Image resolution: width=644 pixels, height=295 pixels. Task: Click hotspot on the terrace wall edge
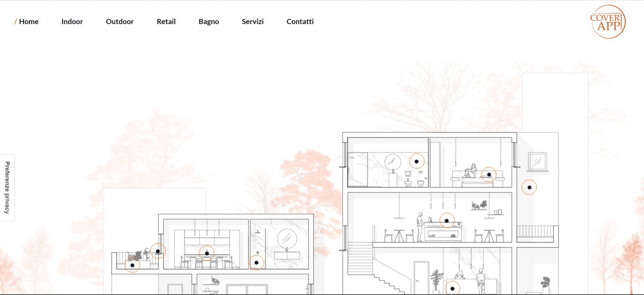pos(158,251)
